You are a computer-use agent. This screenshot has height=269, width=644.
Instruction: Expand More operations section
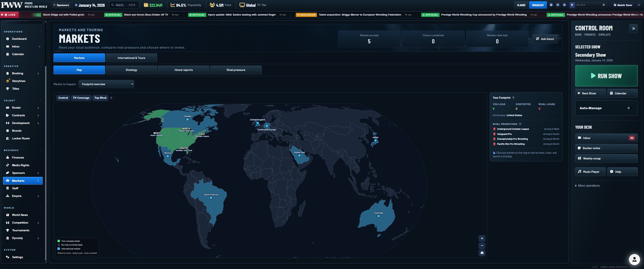point(587,186)
